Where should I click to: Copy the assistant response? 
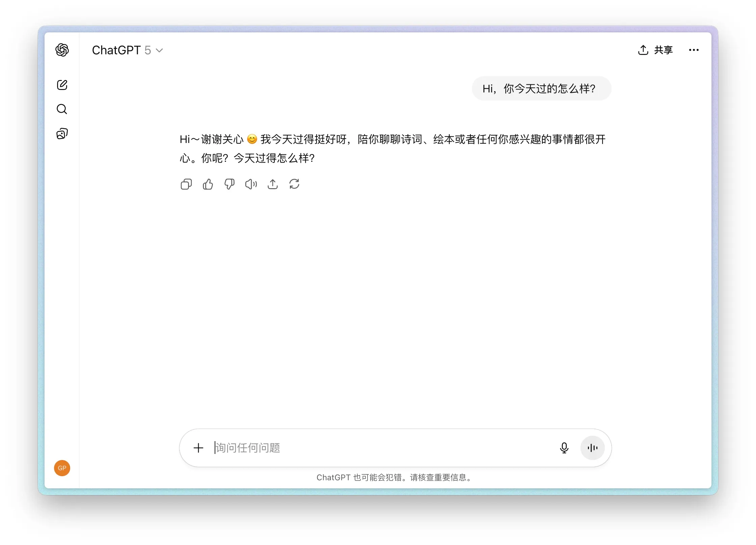click(186, 184)
